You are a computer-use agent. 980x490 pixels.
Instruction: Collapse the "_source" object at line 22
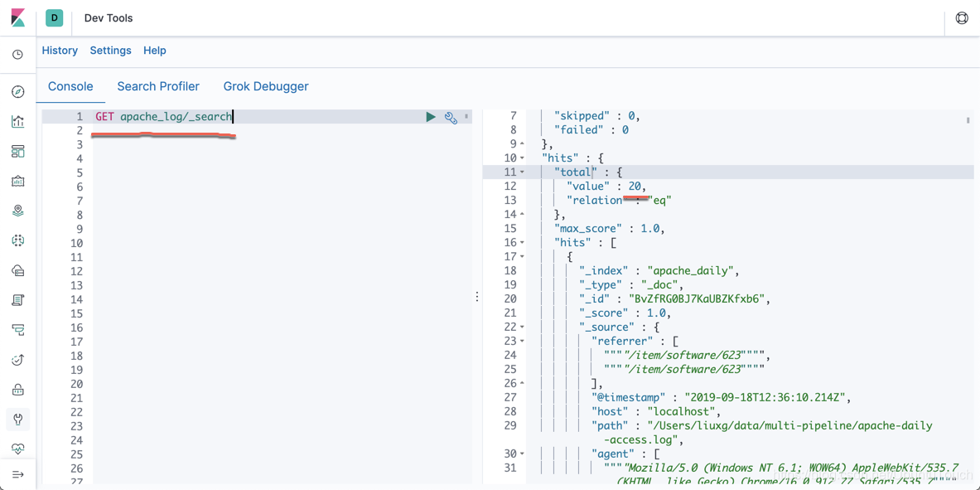(523, 327)
